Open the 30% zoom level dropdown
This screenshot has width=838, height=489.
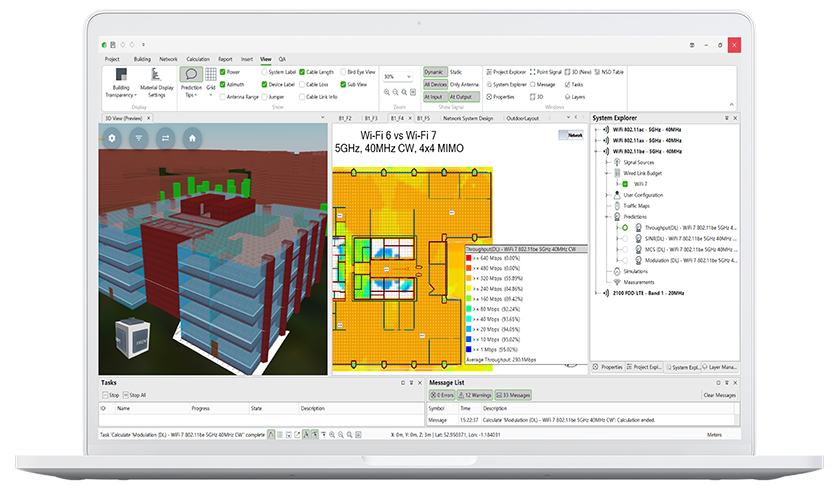pyautogui.click(x=409, y=76)
